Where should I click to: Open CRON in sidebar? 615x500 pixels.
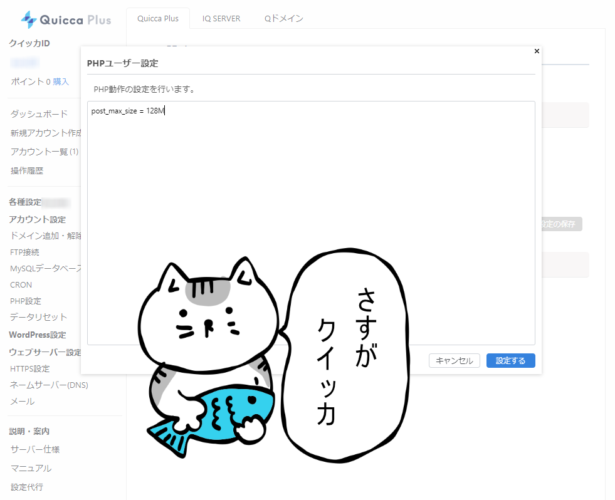pos(21,285)
